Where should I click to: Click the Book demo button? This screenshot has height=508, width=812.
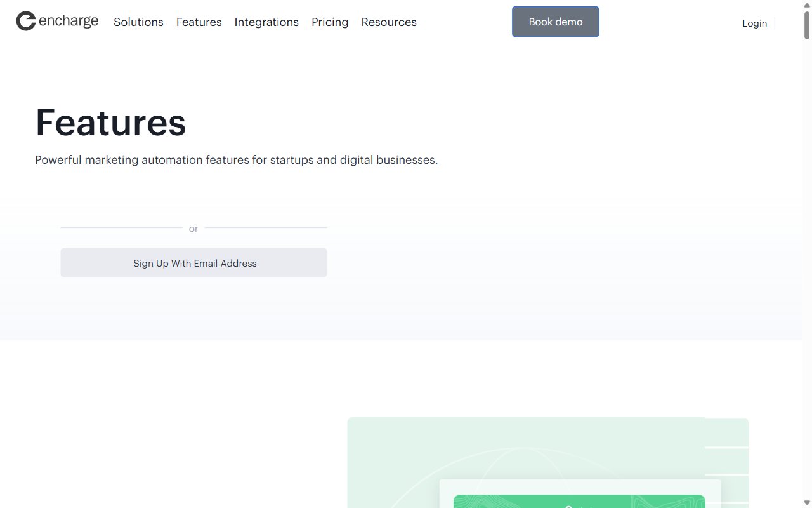(x=556, y=22)
